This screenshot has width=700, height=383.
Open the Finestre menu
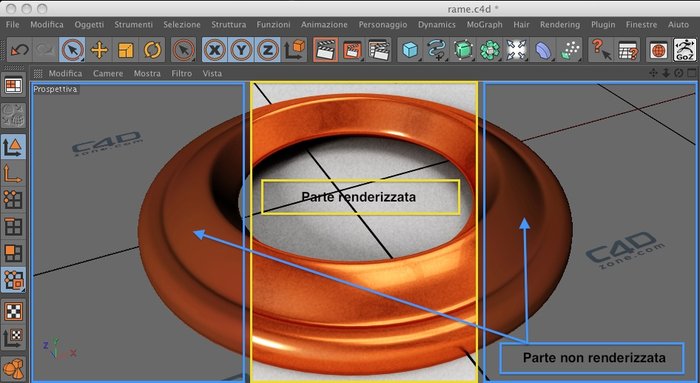pyautogui.click(x=642, y=25)
